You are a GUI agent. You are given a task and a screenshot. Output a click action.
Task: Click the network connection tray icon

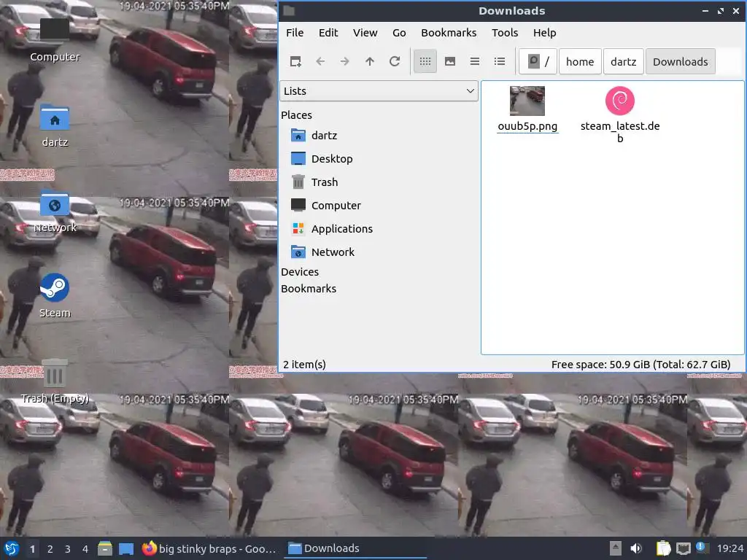point(683,548)
